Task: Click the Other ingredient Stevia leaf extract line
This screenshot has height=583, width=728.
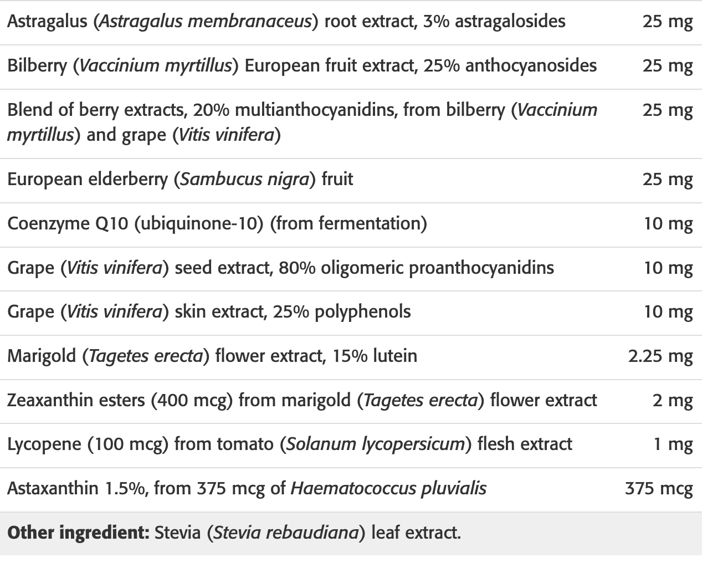Action: click(x=234, y=533)
